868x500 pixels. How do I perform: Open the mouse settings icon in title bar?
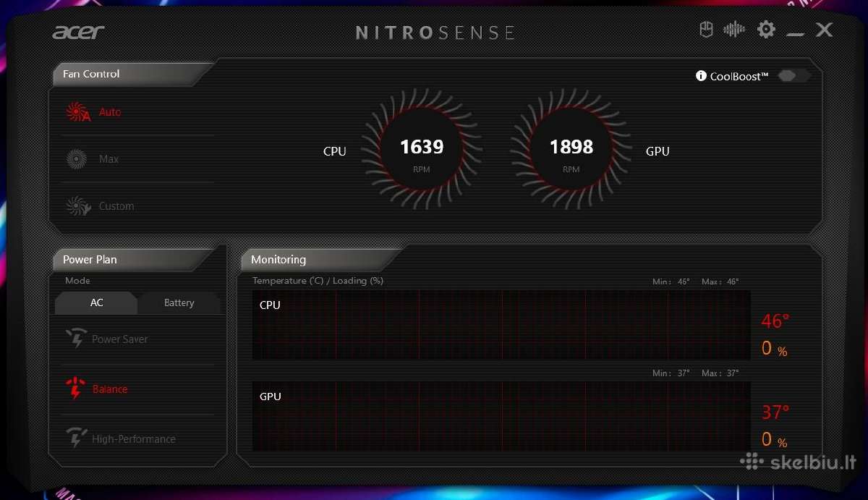pyautogui.click(x=706, y=30)
